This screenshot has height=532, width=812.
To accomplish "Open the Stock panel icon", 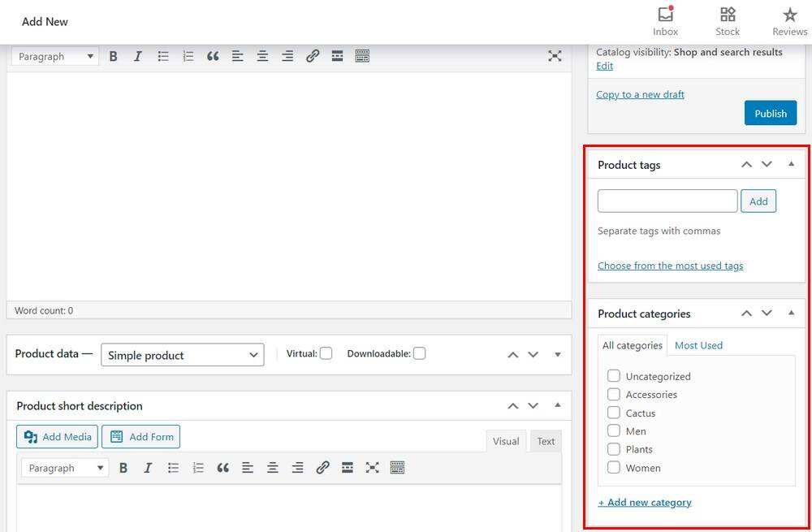I will click(728, 15).
